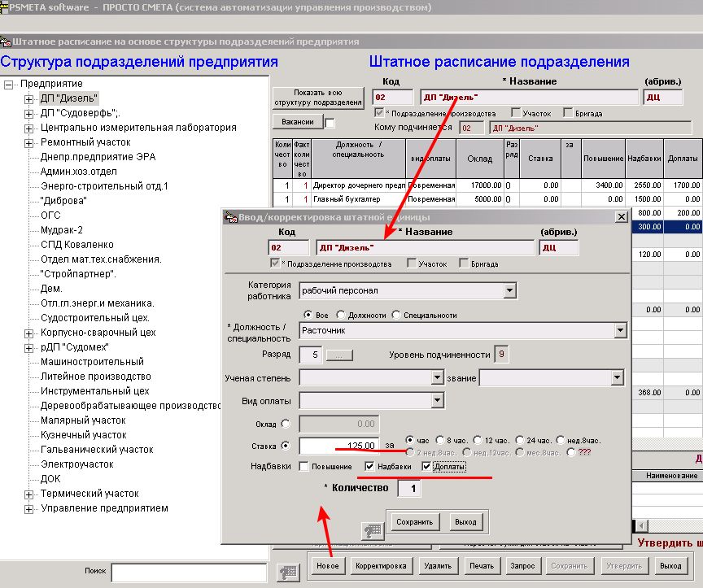Select the Специальности filter radio button

(x=396, y=315)
